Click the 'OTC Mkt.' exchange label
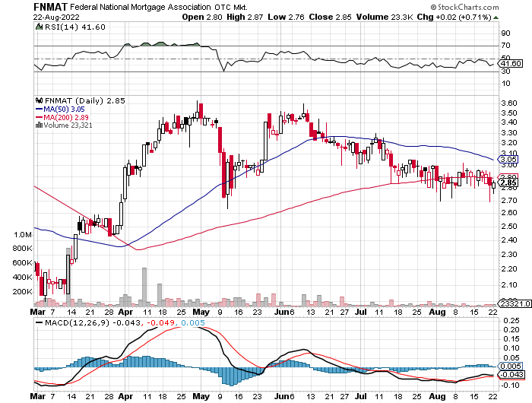 231,7
